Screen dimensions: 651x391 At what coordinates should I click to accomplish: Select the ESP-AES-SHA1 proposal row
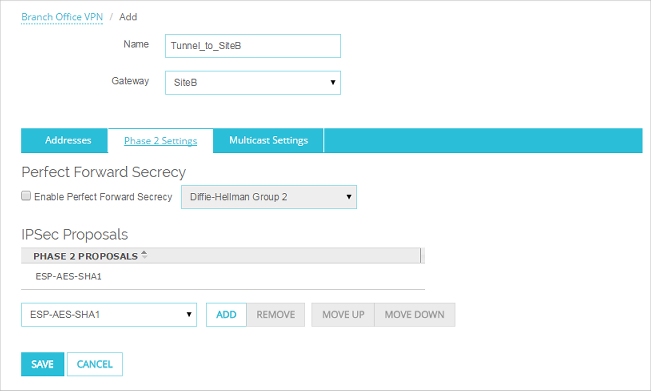[223, 276]
